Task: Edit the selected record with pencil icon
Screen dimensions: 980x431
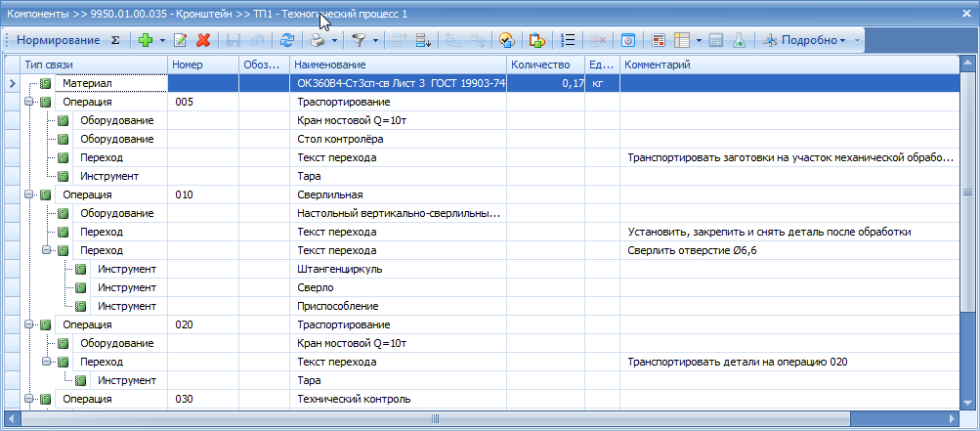Action: tap(180, 40)
